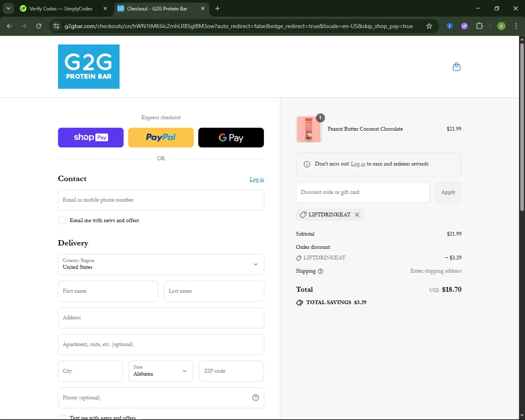Pay with Shop Pay express checkout

91,138
